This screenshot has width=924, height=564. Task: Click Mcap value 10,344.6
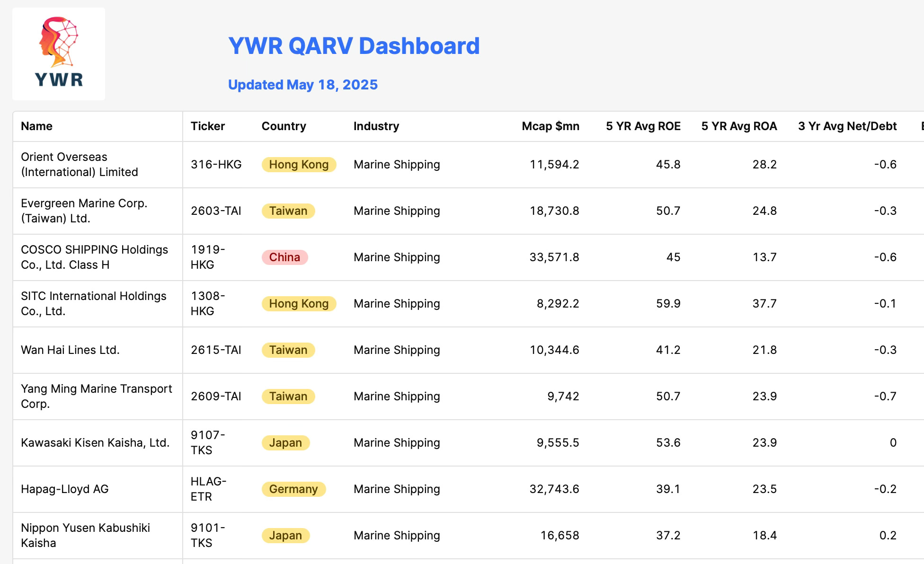tap(554, 350)
